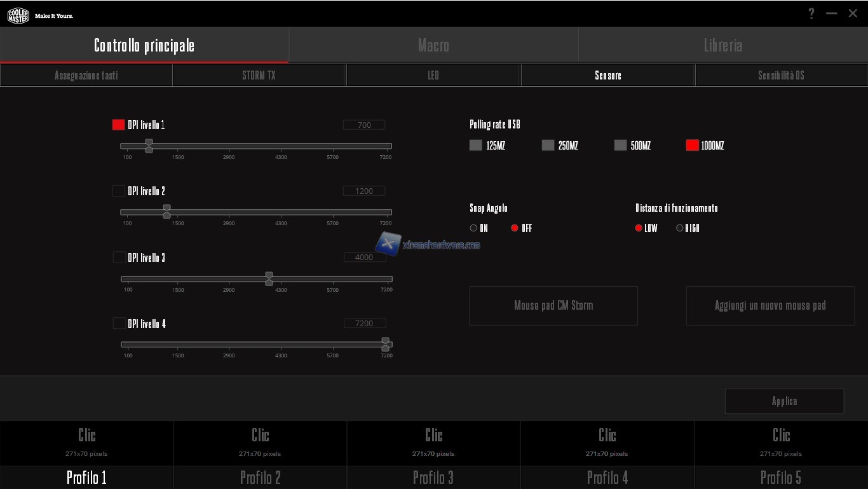Click Aggiungi un nuovo mouse pad

(x=770, y=305)
